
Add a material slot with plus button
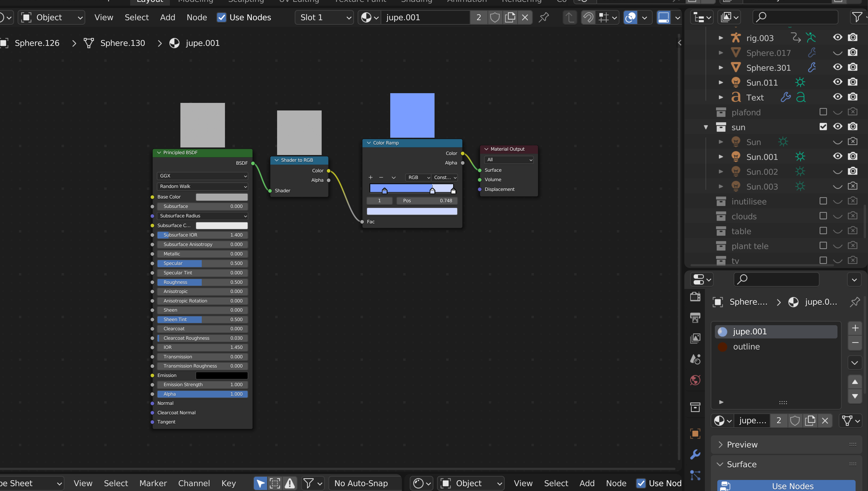(x=855, y=328)
